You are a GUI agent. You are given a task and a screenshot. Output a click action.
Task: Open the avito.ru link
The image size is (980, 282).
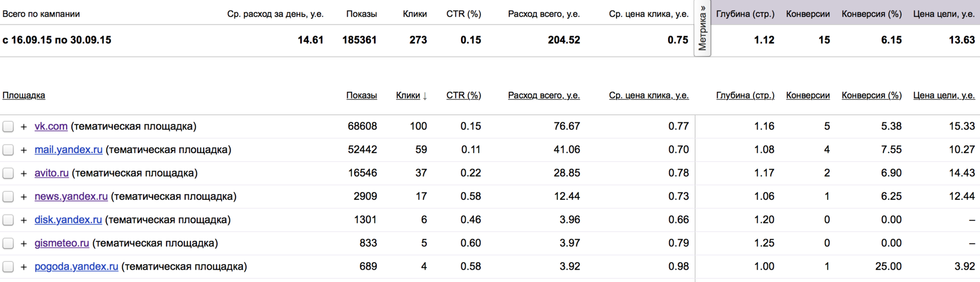point(52,173)
